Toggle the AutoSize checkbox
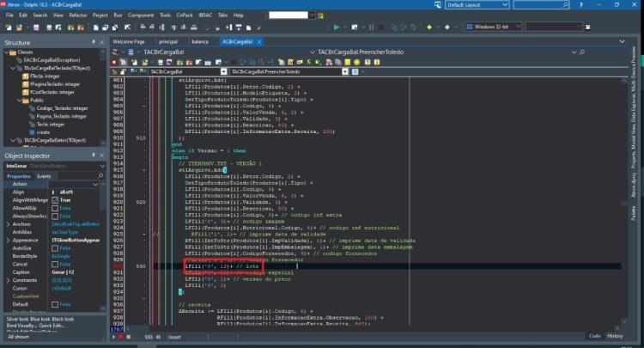Screen dimensions: 644x348 pos(55,248)
